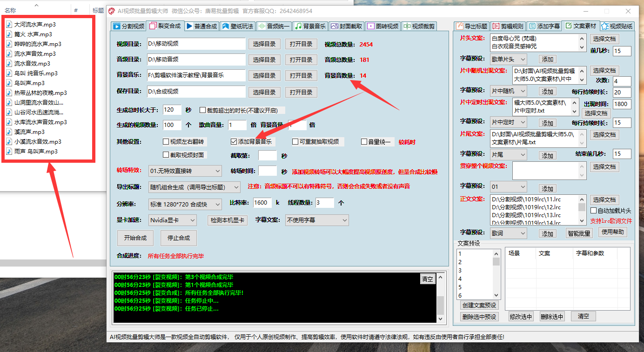The width and height of the screenshot is (644, 352).
Task: Select the 水库流水声音效.mp3 file icon
Action: (9, 122)
